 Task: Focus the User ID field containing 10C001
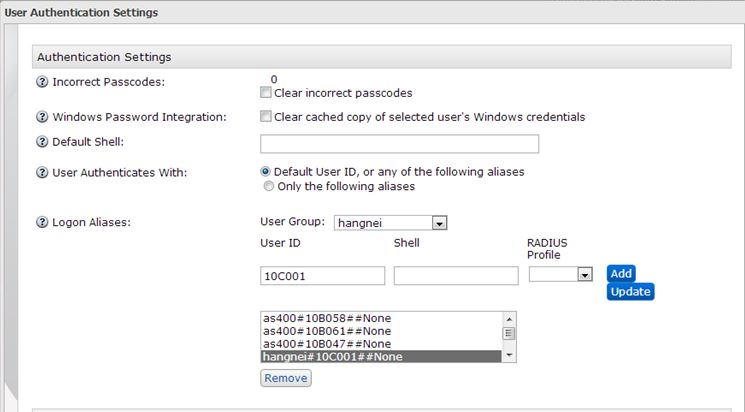click(x=322, y=275)
